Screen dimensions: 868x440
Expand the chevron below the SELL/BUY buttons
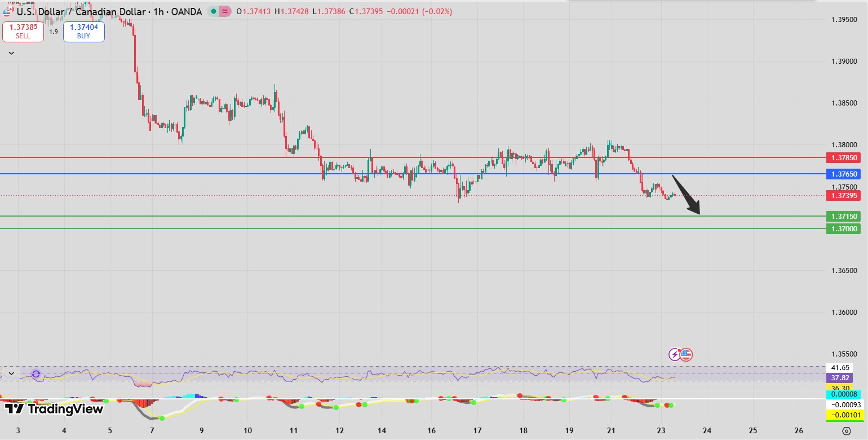click(11, 52)
